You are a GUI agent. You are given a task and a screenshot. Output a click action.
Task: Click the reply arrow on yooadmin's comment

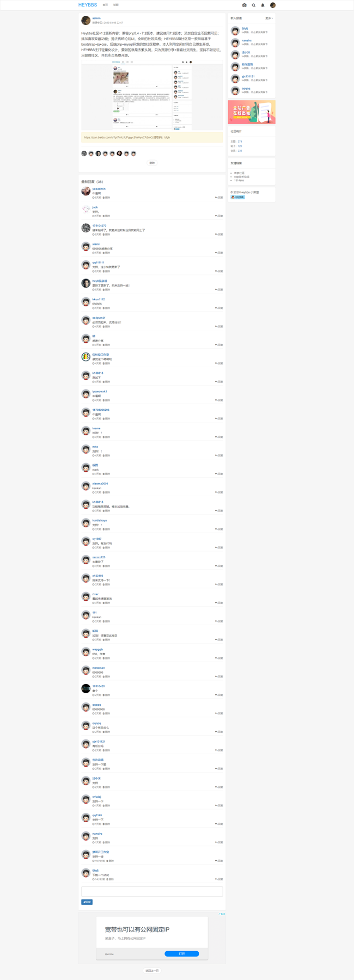pyautogui.click(x=219, y=198)
